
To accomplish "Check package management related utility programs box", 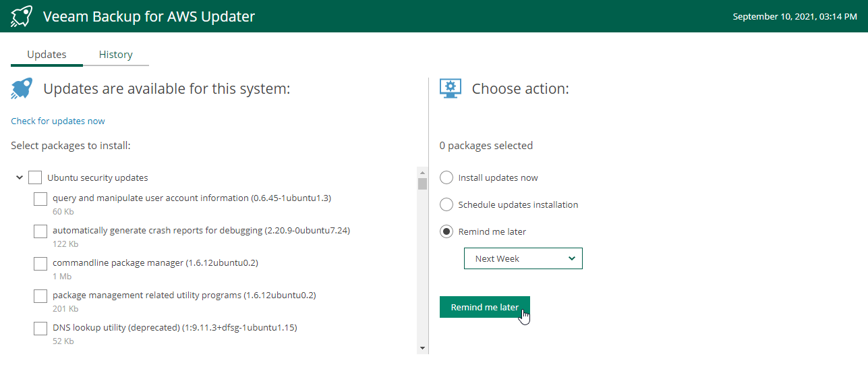I will coord(40,296).
